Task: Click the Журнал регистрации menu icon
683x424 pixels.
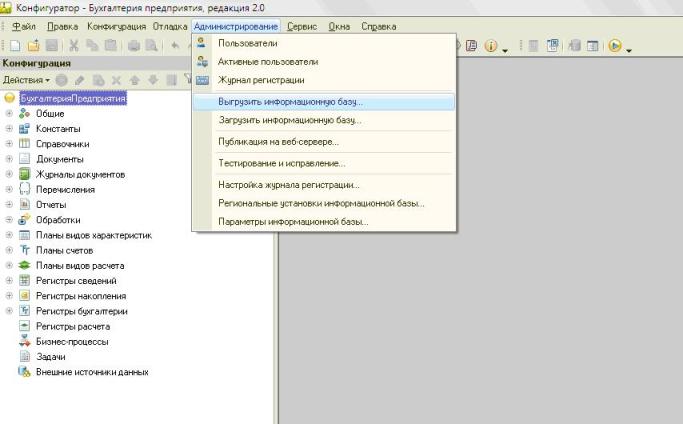Action: (202, 80)
